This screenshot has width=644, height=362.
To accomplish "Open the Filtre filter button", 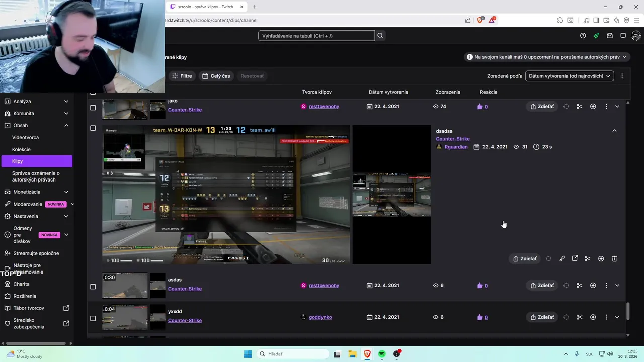I will tap(182, 76).
